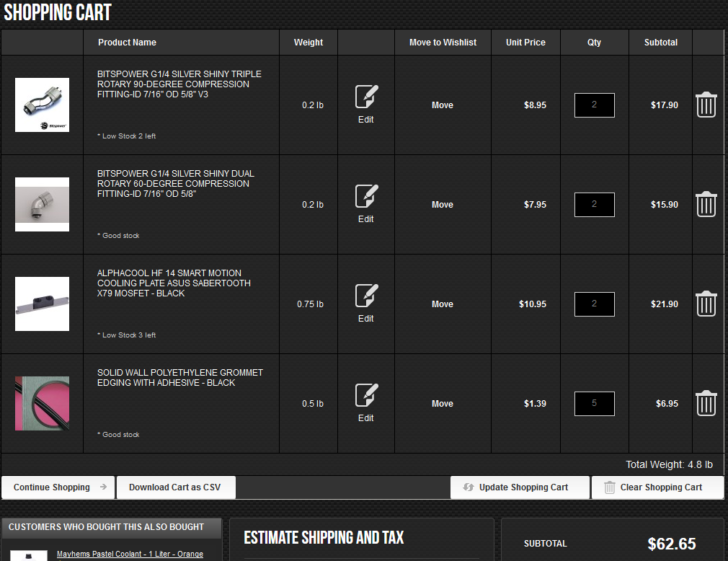
Task: Download Cart as CSV
Action: pyautogui.click(x=176, y=487)
